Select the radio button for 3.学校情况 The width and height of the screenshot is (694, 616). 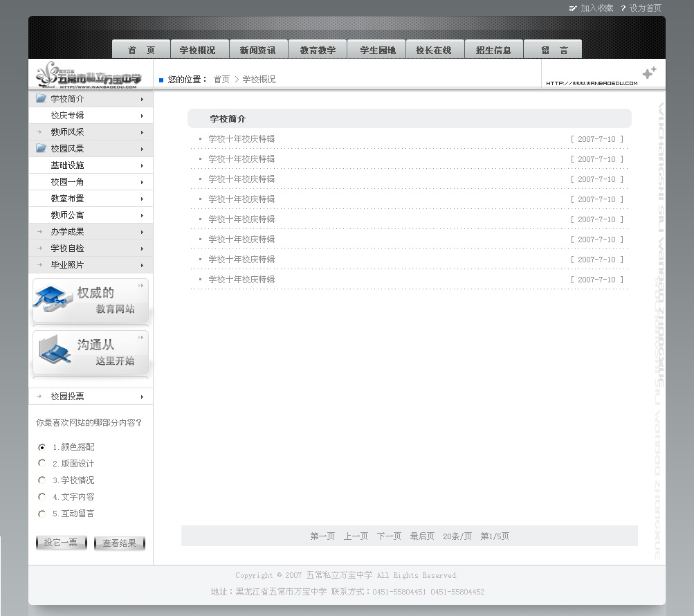[x=42, y=480]
